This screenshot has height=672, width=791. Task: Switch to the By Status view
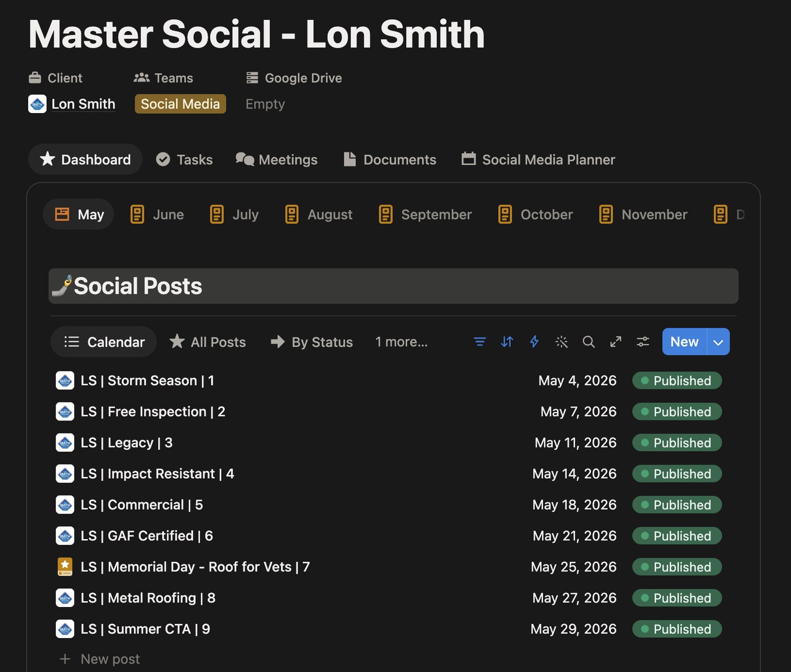311,342
